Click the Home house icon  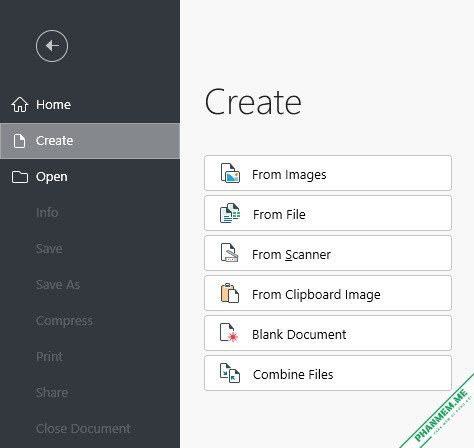pyautogui.click(x=20, y=105)
